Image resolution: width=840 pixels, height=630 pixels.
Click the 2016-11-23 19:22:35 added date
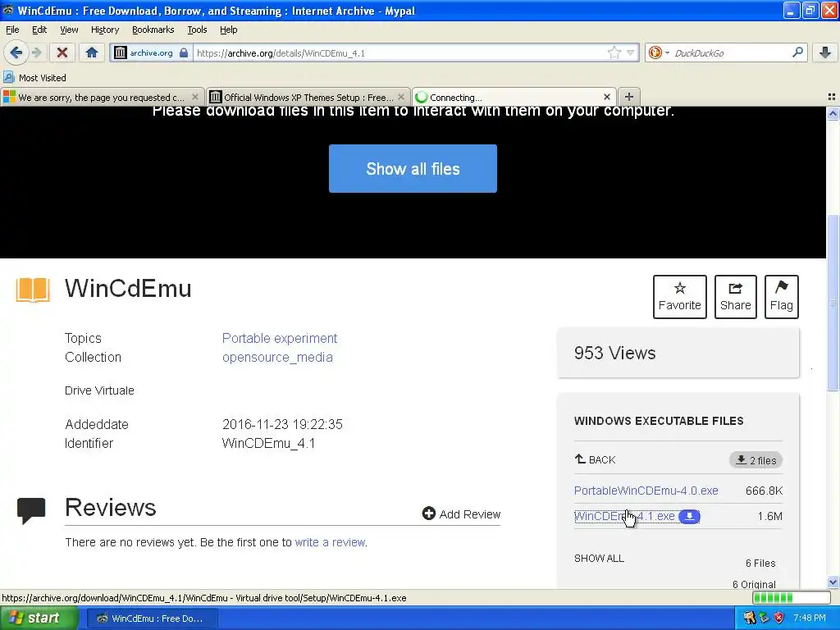click(x=282, y=424)
